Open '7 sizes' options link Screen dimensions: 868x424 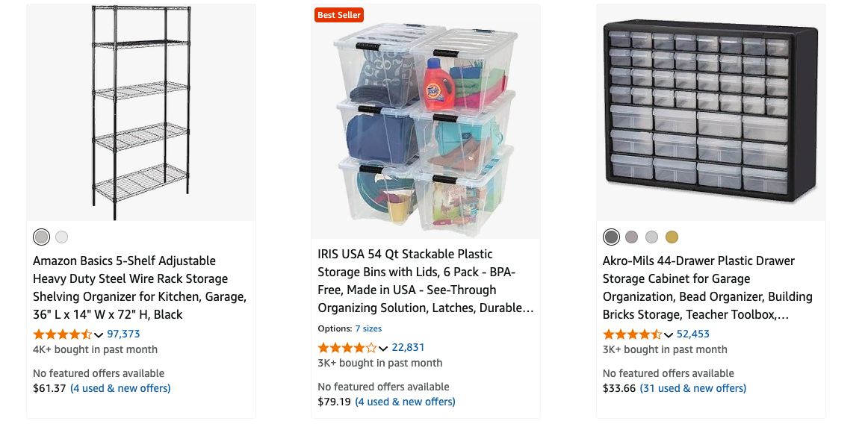[368, 328]
